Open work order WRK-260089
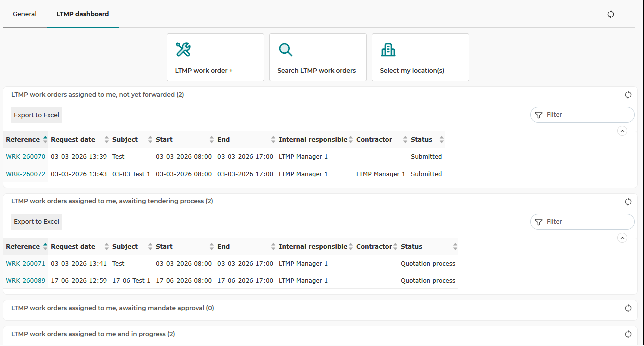 [26, 281]
